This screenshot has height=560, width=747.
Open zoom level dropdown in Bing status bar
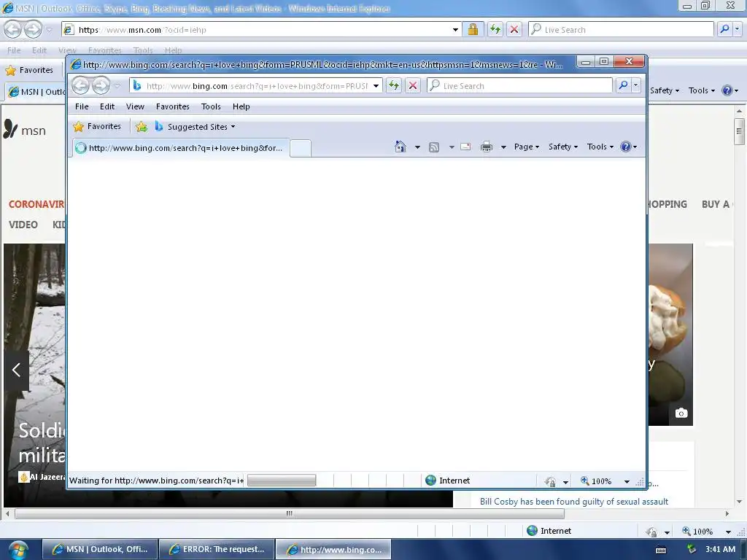pos(627,481)
